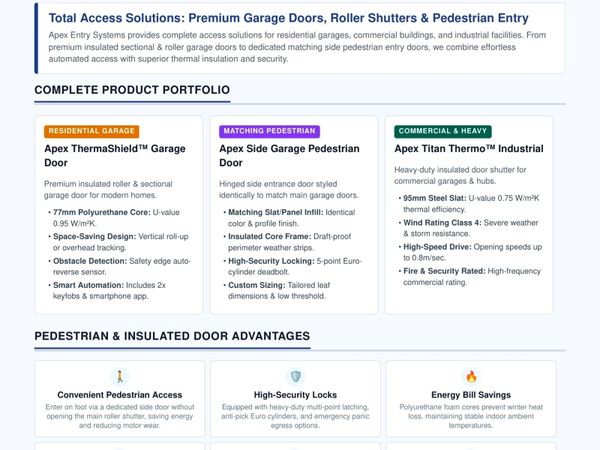
Task: Click the High-Speed Drive bullet item
Action: click(471, 252)
